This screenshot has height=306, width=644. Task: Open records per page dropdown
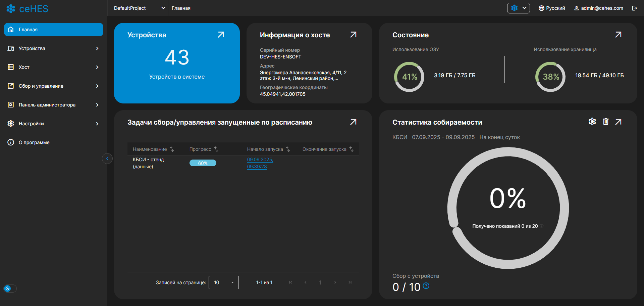[x=223, y=282]
